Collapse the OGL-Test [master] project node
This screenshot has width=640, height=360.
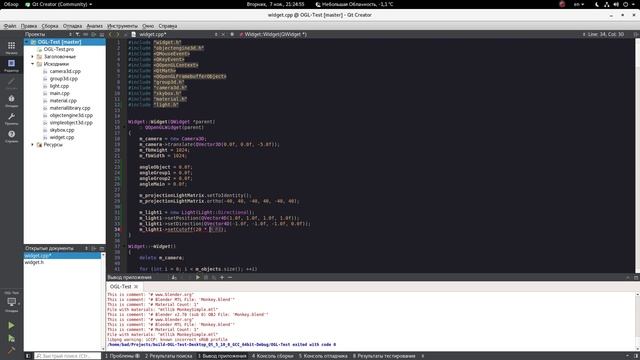(27, 42)
